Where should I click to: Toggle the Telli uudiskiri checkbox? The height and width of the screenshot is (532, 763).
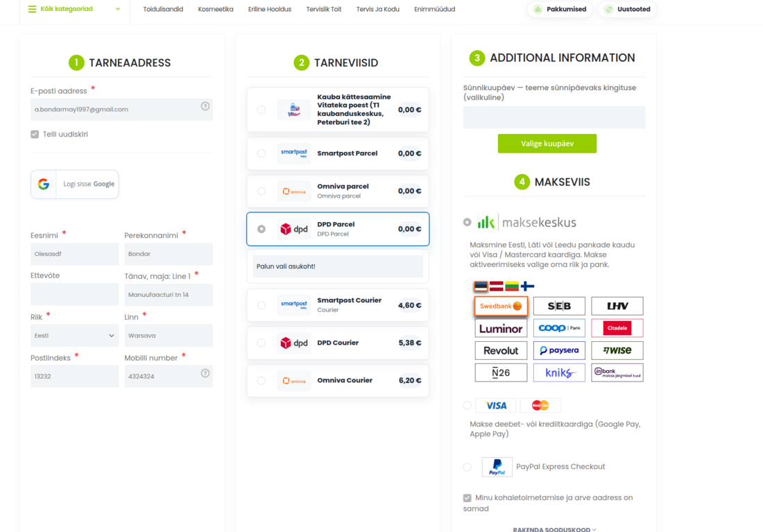[35, 135]
